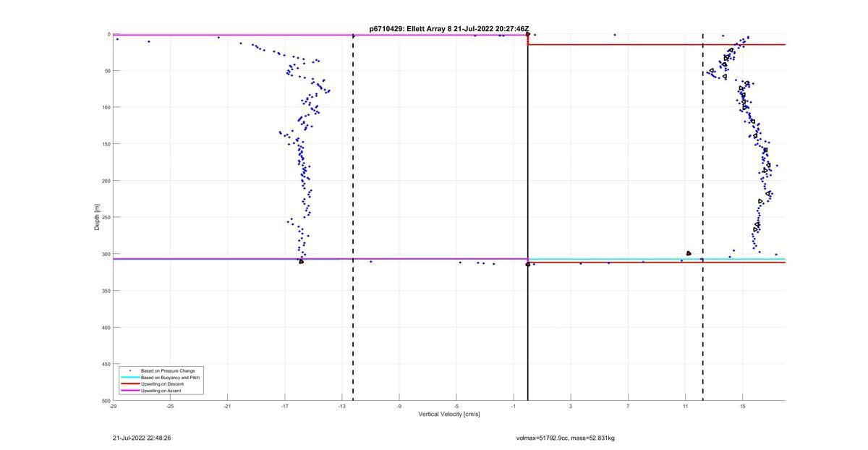Click the x-axis tick label '11'
Viewport: 868px width, 450px height.
[x=685, y=407]
